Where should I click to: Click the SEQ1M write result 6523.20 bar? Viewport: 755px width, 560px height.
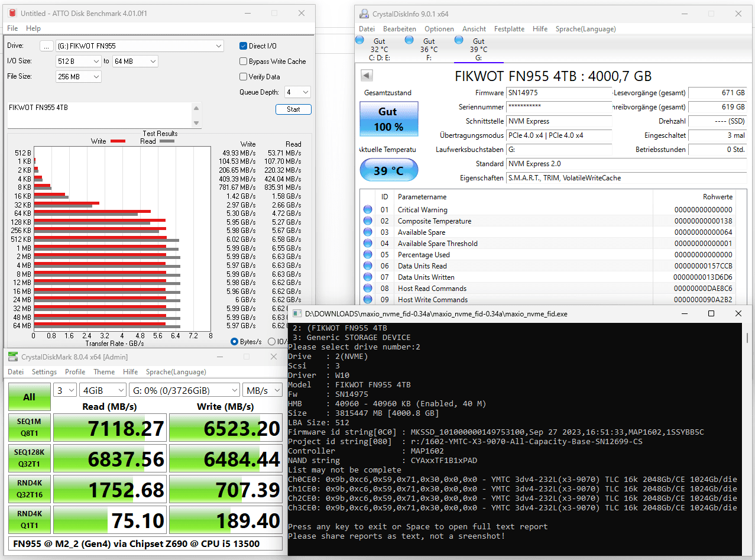click(226, 428)
